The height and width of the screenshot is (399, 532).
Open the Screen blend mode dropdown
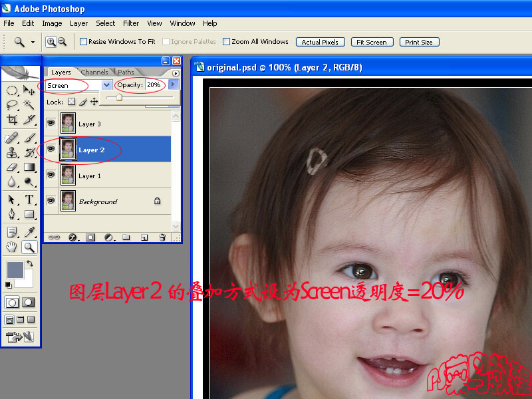point(106,85)
